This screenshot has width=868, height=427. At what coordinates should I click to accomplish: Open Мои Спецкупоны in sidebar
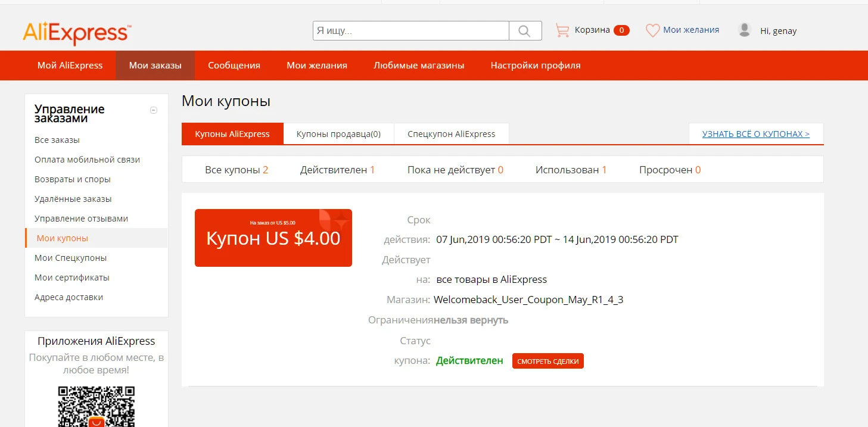pyautogui.click(x=71, y=258)
